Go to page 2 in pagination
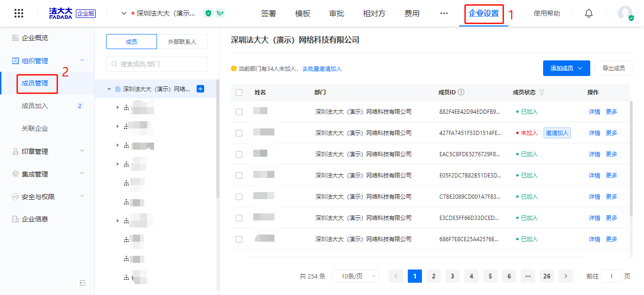 click(434, 276)
